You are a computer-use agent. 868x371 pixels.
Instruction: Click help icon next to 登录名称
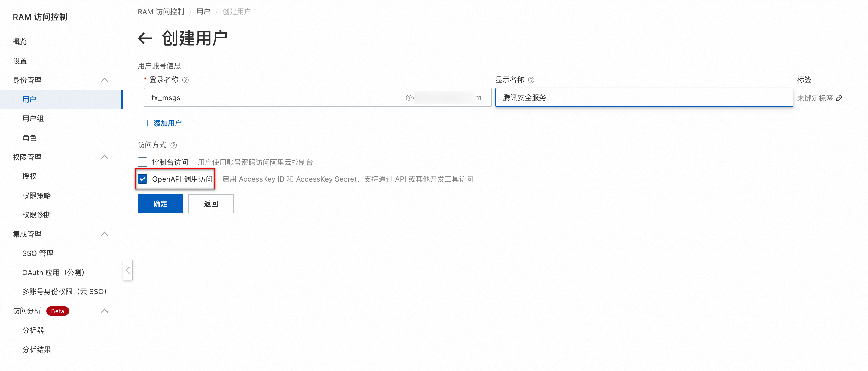coord(185,80)
